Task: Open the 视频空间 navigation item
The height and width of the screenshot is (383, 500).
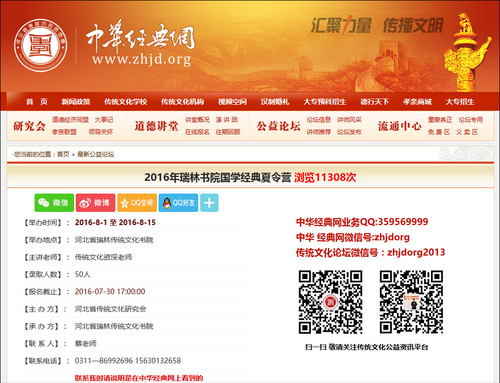Action: [232, 102]
